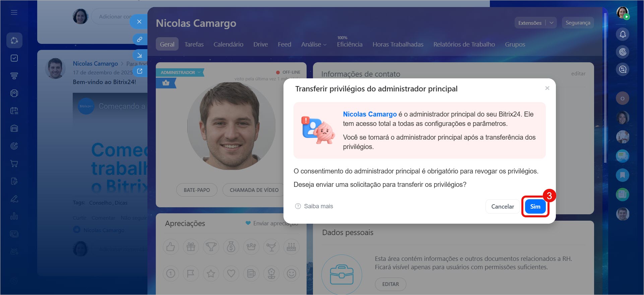Click the notifications bell icon
The image size is (644, 295).
pos(623,34)
